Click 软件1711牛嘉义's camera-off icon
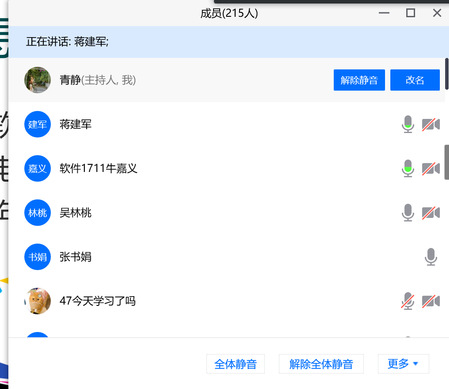449x389 pixels. click(x=431, y=168)
